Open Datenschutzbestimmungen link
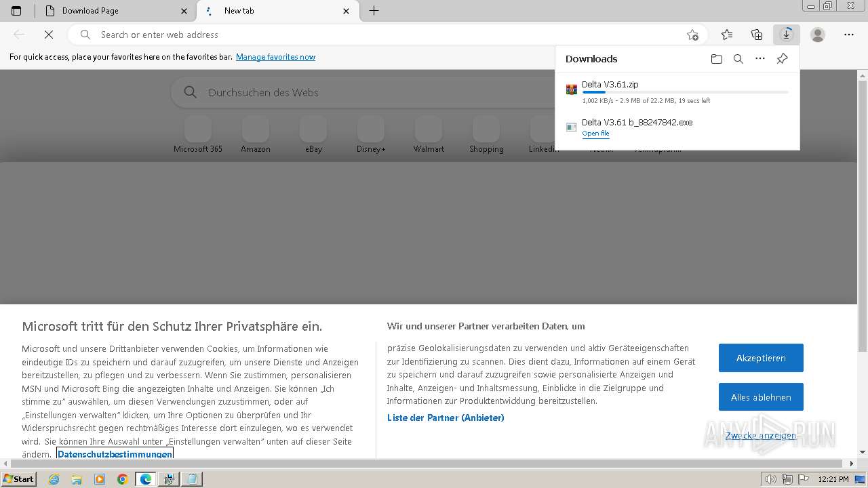The height and width of the screenshot is (488, 868). (115, 453)
